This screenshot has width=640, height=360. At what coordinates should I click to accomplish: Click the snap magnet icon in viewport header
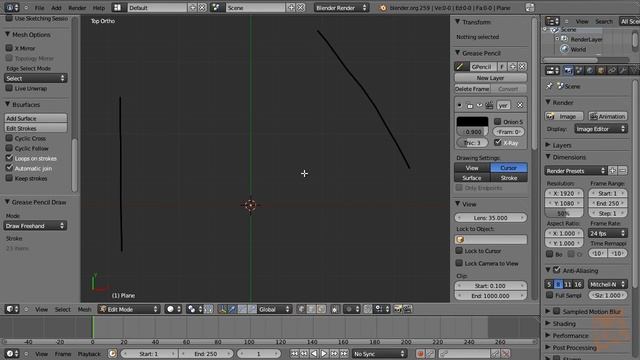coord(367,309)
